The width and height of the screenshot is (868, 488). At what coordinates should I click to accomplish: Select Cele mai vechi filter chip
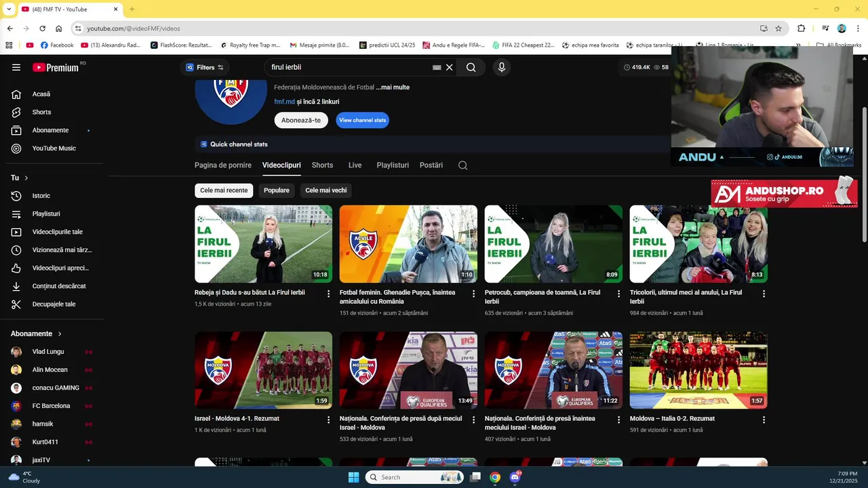326,190
